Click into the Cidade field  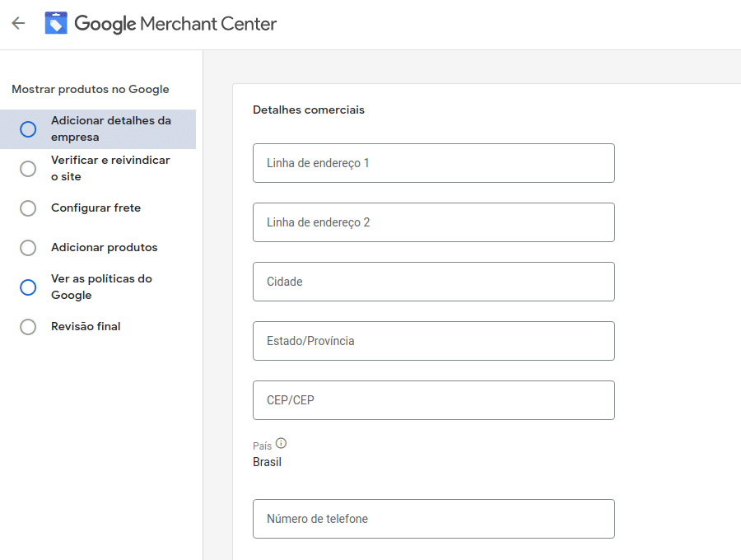point(434,282)
